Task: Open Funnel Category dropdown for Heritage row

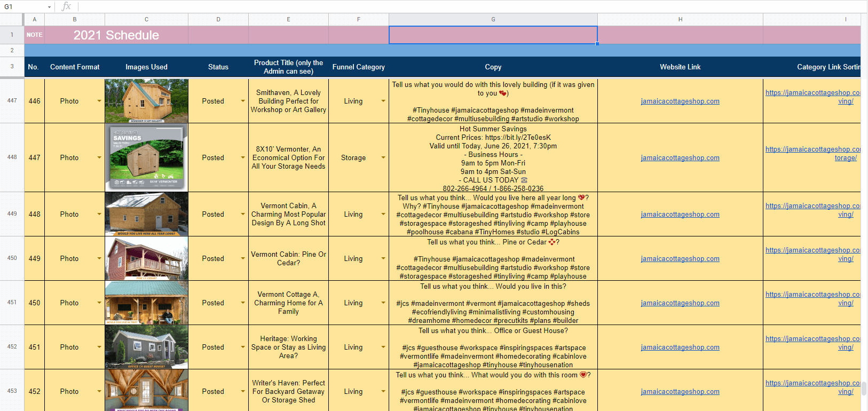Action: [383, 347]
